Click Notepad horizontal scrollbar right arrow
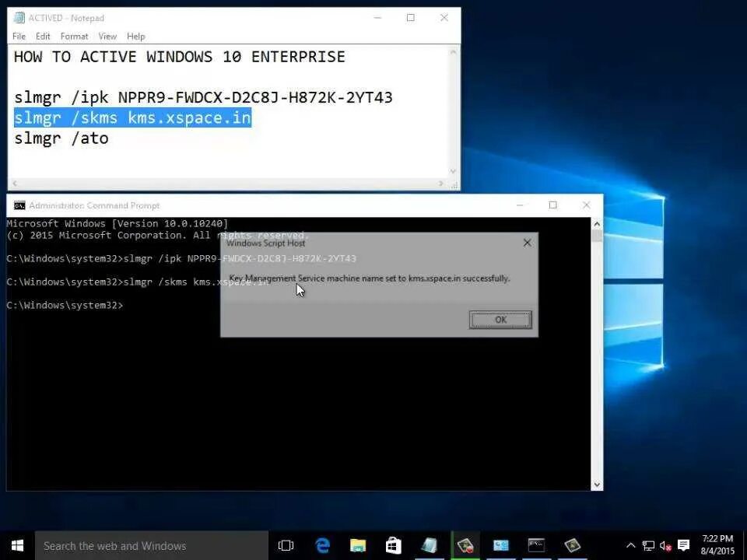 pyautogui.click(x=442, y=184)
